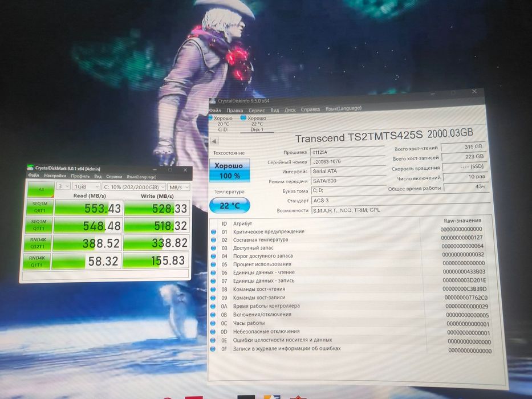
Task: Run the RND4K Q32T1 test
Action: 38,243
